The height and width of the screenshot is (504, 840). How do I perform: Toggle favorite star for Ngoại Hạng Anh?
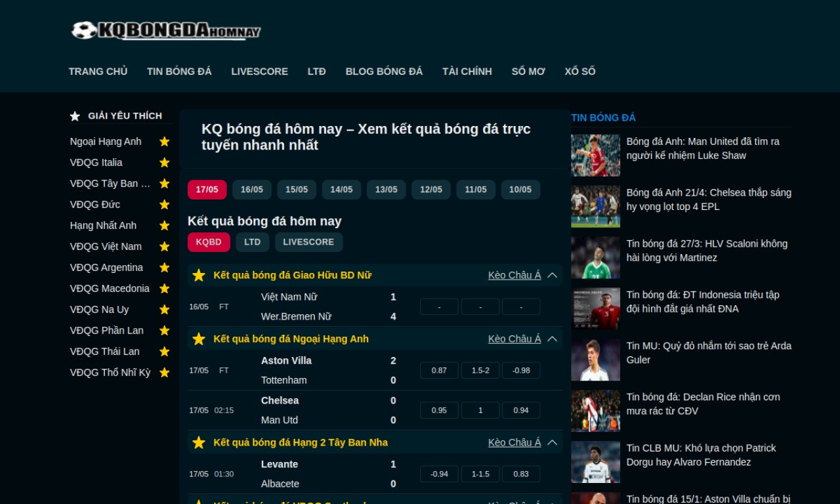pyautogui.click(x=165, y=142)
